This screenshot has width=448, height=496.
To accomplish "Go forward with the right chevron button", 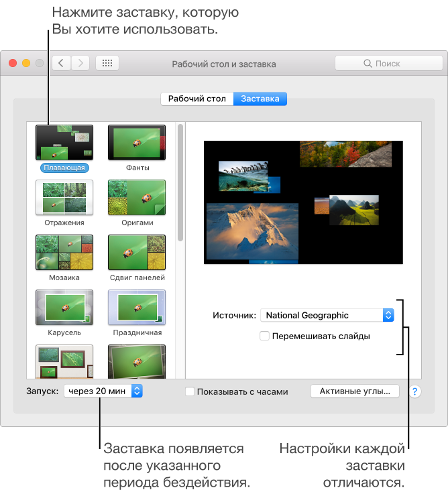I will coord(80,63).
